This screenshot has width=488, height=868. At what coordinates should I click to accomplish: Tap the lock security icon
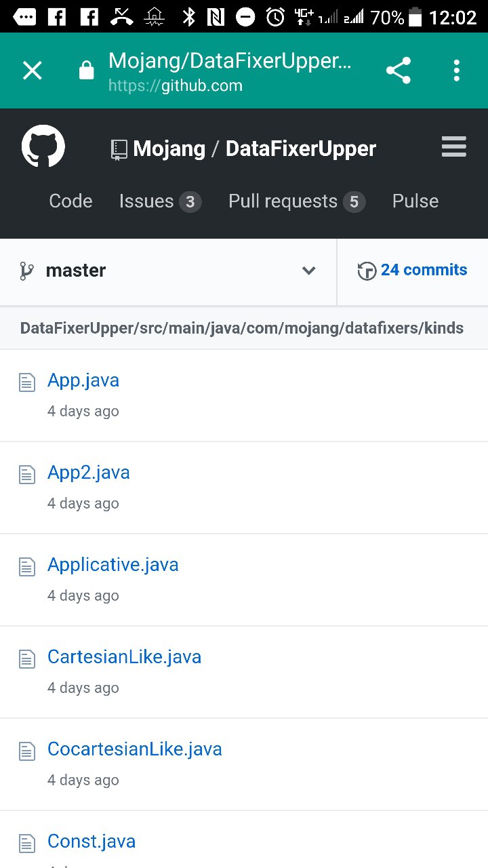pos(86,71)
